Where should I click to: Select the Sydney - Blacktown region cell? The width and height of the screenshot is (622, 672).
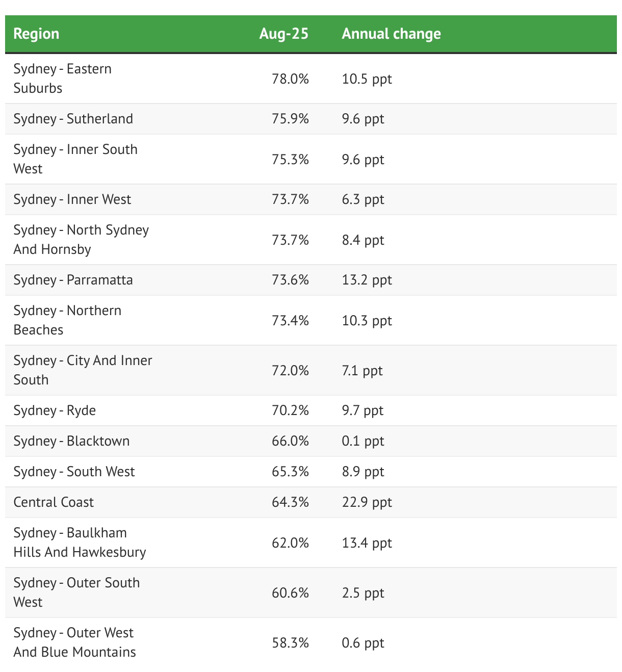(x=71, y=441)
